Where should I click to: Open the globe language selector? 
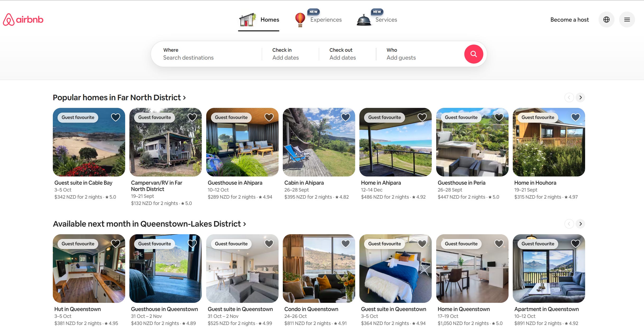pos(606,20)
